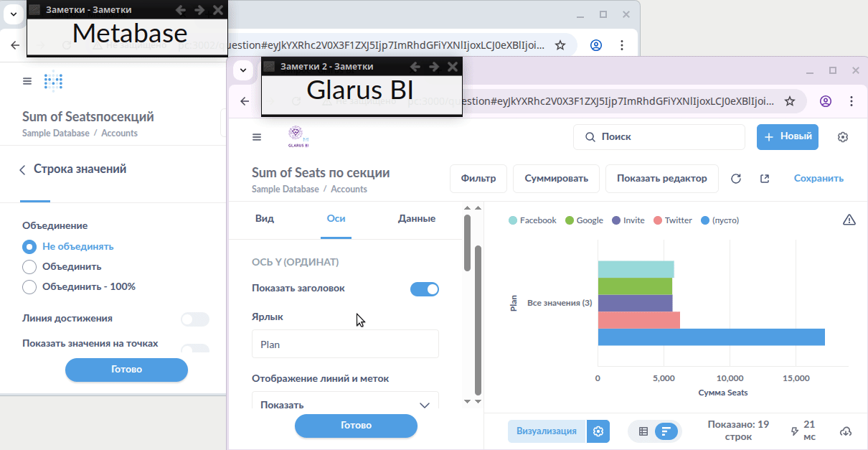Click the 'Суммировать' button

tap(556, 179)
